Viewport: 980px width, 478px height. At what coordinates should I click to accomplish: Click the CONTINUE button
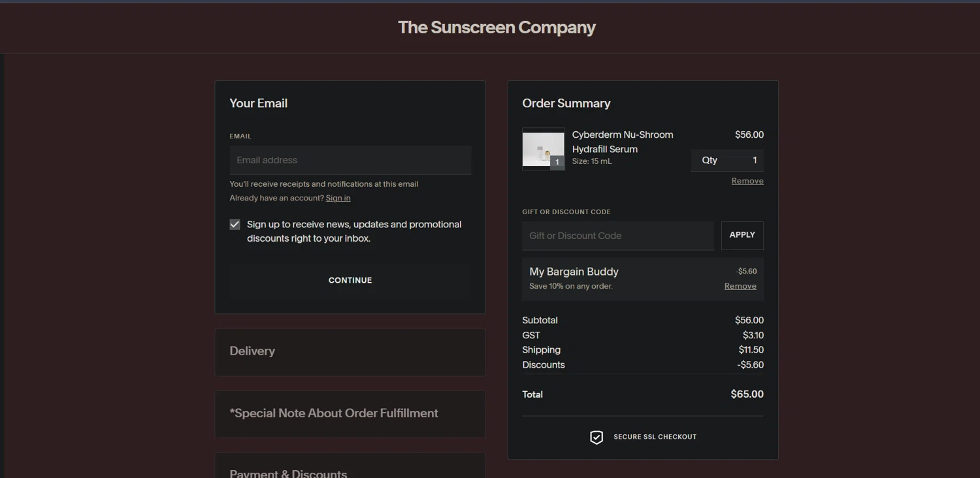[x=350, y=280]
